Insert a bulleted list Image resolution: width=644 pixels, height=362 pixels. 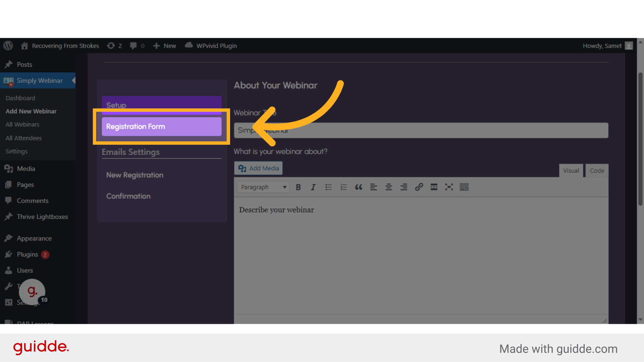tap(328, 187)
